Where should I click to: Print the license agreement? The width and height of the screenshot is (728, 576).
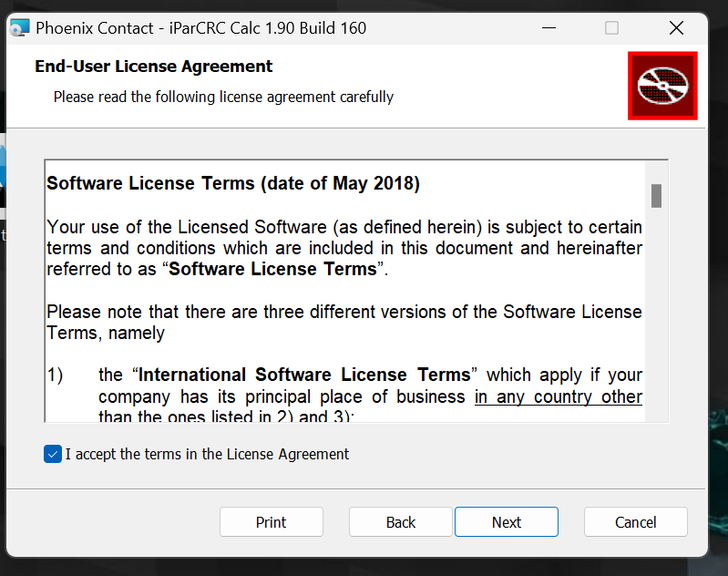[x=272, y=522]
